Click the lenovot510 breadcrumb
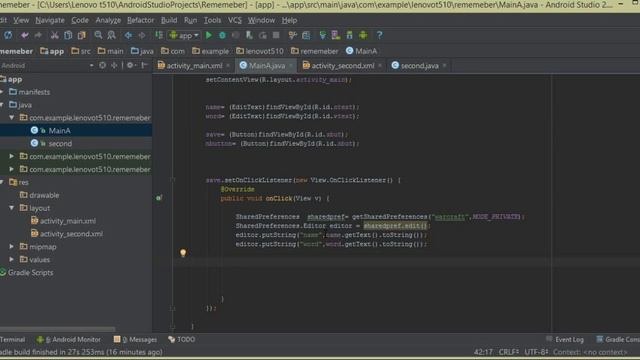Image resolution: width=640 pixels, height=360 pixels. pyautogui.click(x=260, y=51)
